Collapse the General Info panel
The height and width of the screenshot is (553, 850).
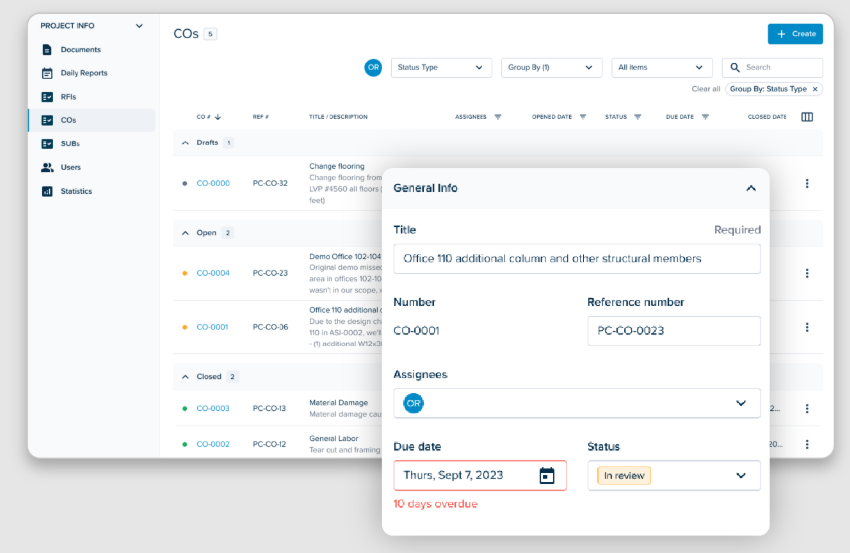[751, 189]
